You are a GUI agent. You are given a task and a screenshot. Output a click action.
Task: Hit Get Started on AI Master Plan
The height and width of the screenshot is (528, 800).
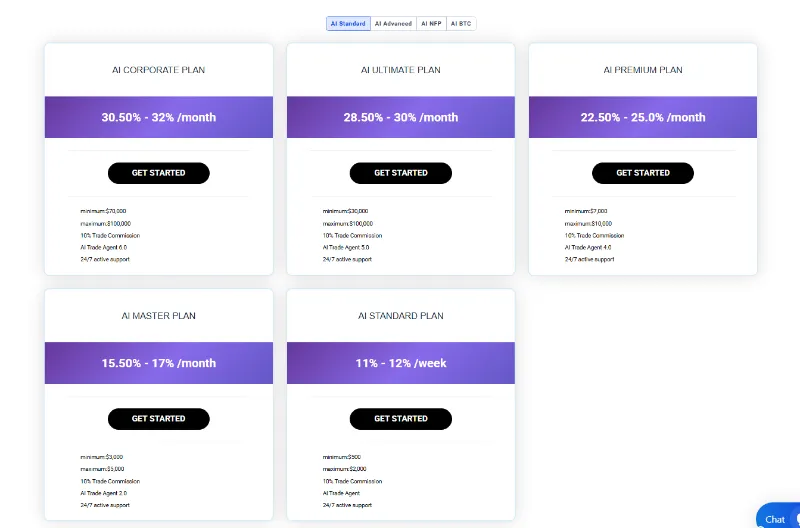pyautogui.click(x=159, y=419)
